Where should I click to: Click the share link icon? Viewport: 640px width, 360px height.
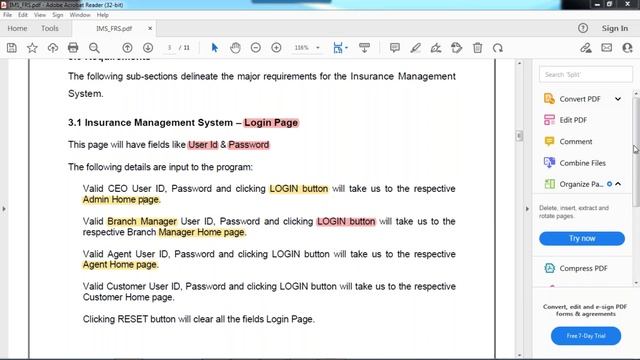pyautogui.click(x=586, y=48)
